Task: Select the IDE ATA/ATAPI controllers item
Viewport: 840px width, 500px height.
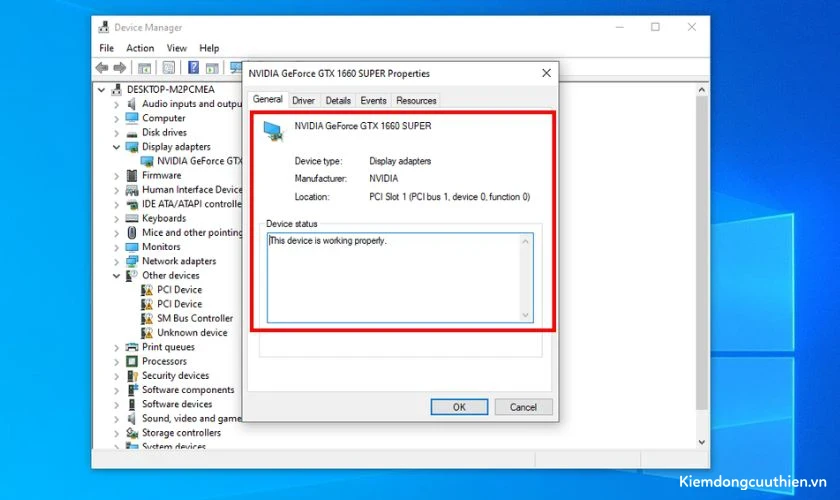Action: [192, 204]
